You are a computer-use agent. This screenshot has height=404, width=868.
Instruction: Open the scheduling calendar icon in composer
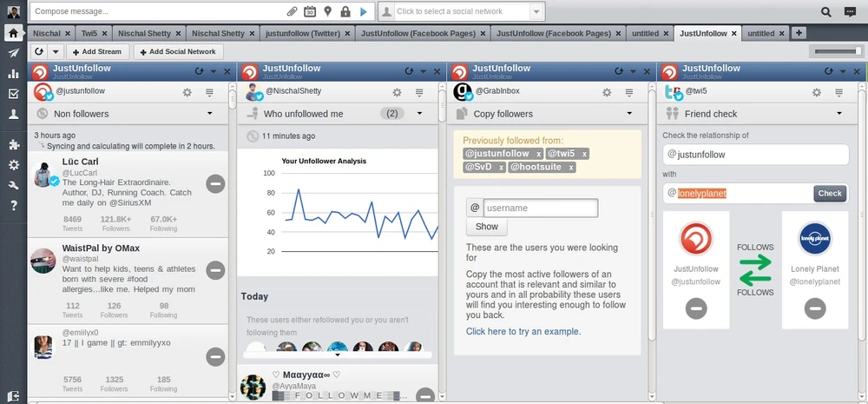coord(310,12)
